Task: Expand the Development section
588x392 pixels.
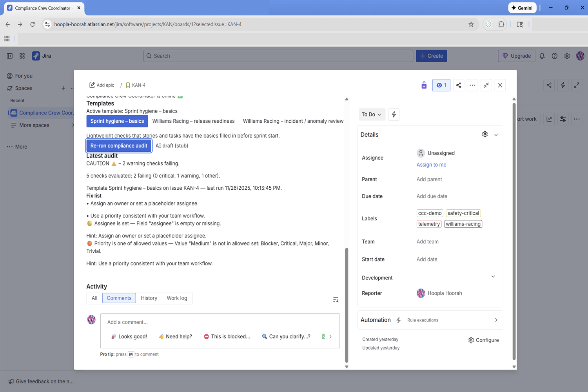Action: [x=493, y=277]
